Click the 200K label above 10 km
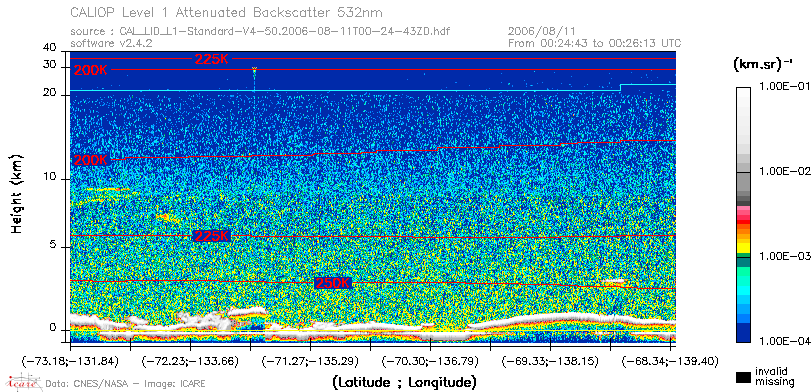811x392 pixels. pos(91,160)
